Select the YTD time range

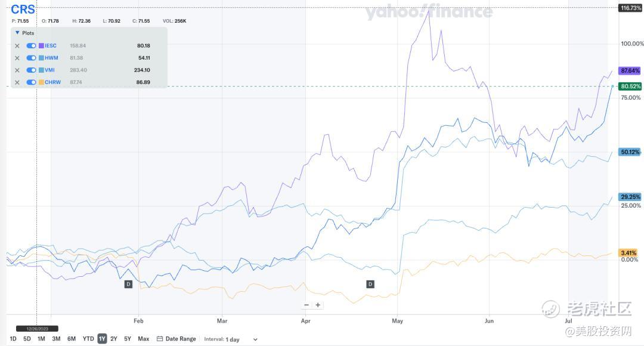click(88, 339)
